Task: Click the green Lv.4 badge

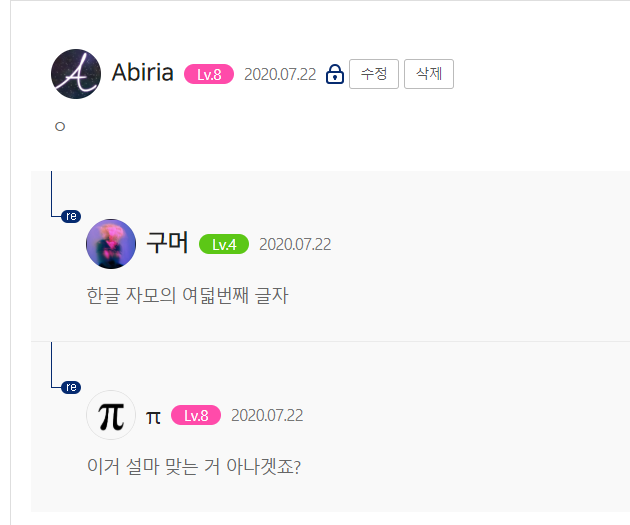Action: click(224, 244)
